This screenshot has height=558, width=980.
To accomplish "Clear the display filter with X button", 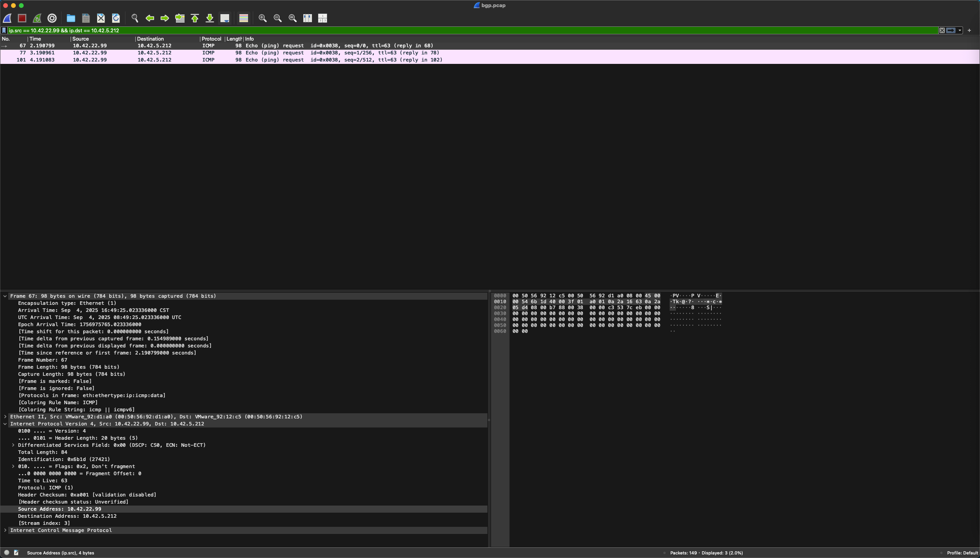I will (942, 30).
